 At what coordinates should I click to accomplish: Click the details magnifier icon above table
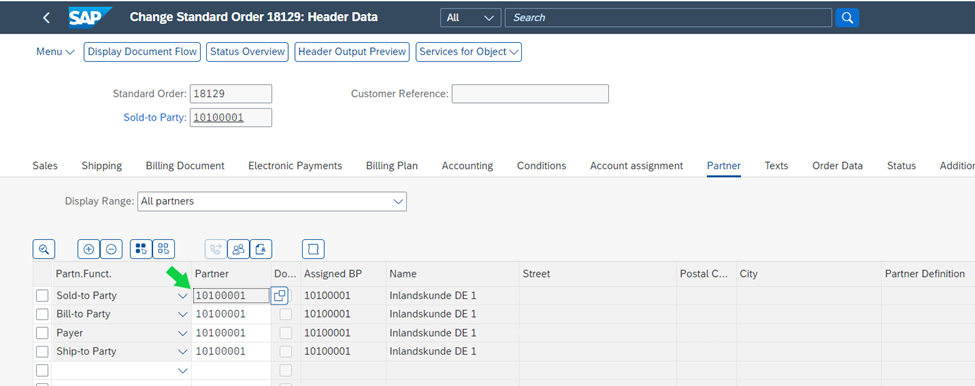(x=44, y=249)
